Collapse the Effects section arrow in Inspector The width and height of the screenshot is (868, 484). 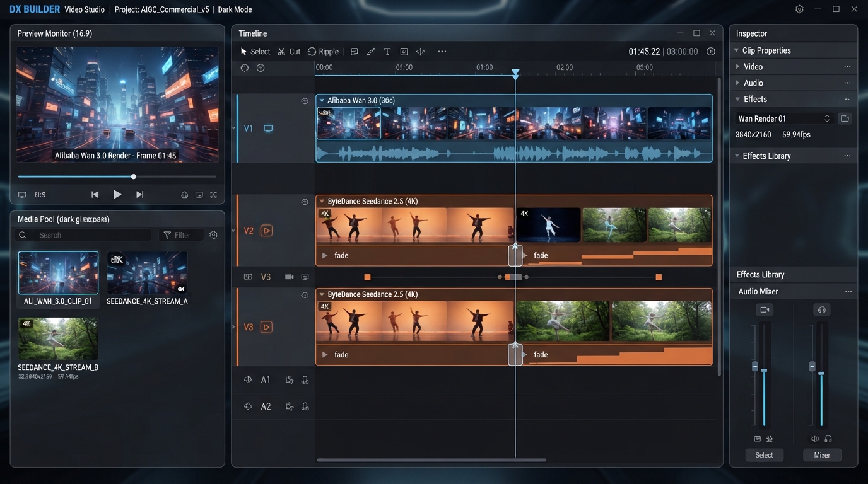click(737, 100)
